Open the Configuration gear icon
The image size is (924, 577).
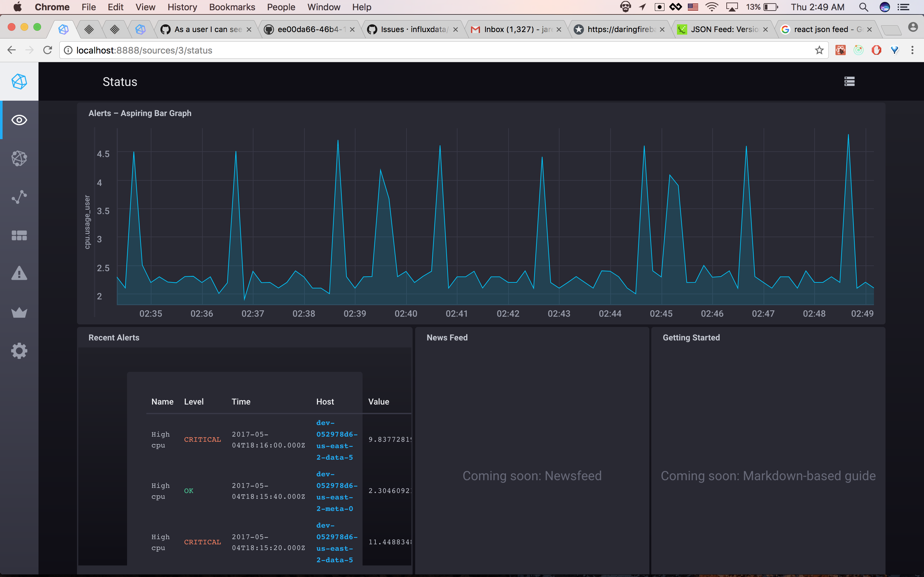(x=19, y=351)
